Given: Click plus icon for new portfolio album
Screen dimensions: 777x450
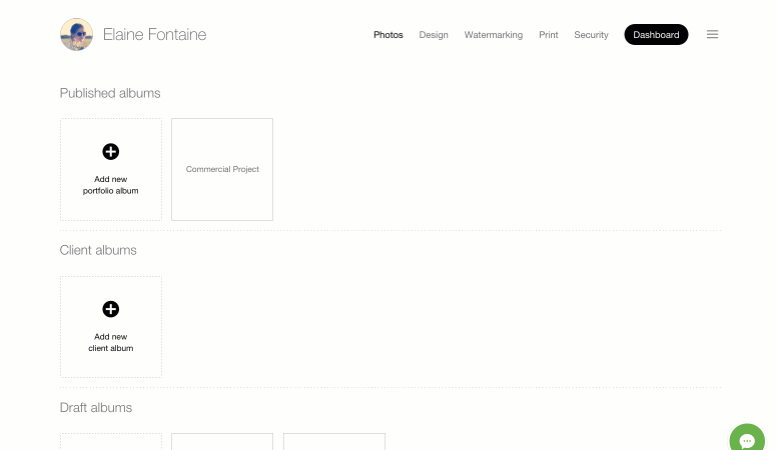Looking at the screenshot, I should pos(111,152).
